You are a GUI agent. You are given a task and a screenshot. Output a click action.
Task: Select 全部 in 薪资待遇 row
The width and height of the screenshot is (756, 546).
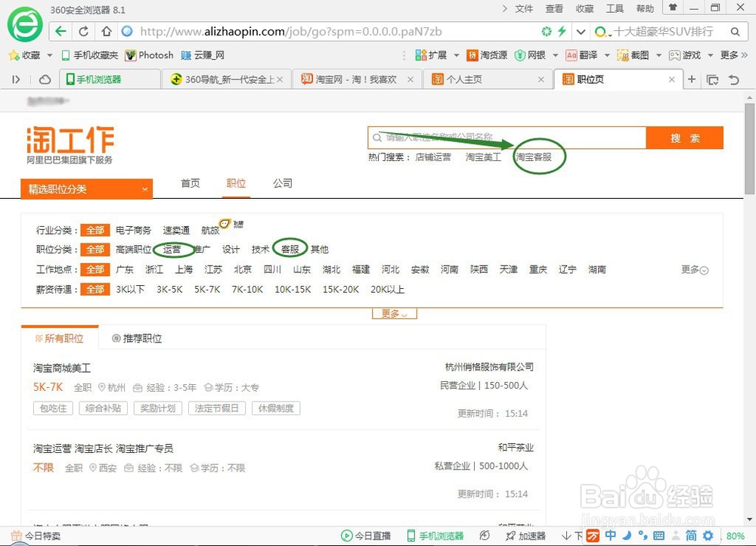pos(95,290)
